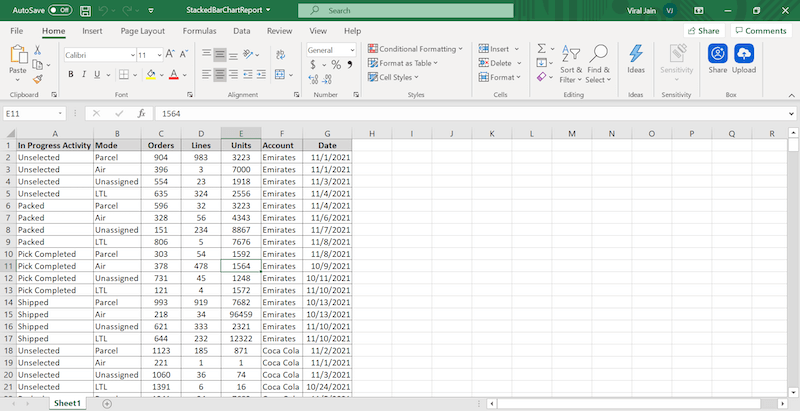Open the Formulas ribbon tab
Screen dimensions: 800x411
click(199, 31)
